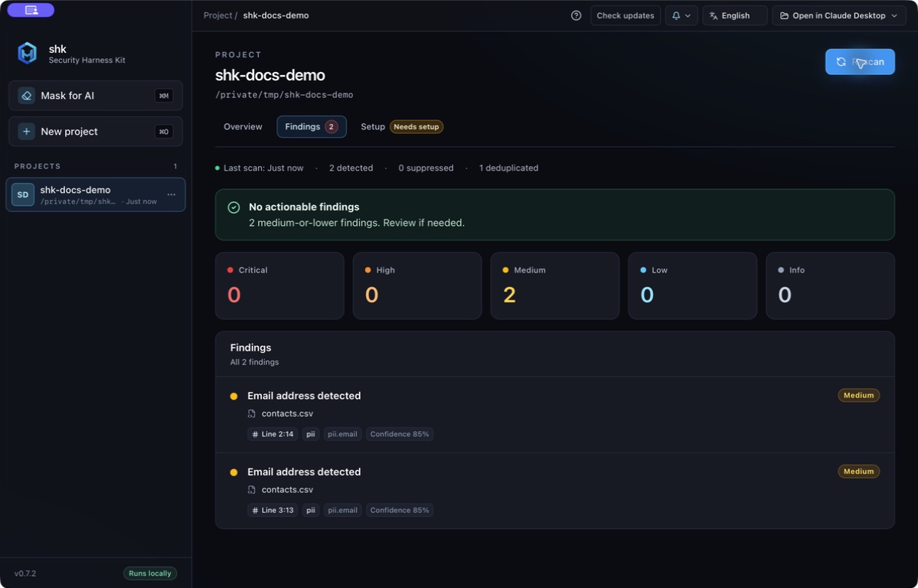Viewport: 918px width, 588px height.
Task: Click the yellow severity dot of the Line 3:13 finding
Action: point(234,472)
